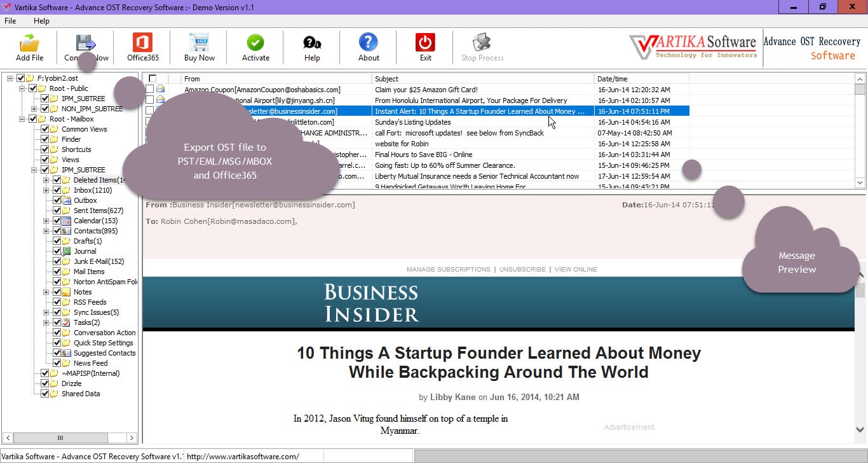868x463 pixels.
Task: Select the Calendar(153) folder icon
Action: [67, 221]
